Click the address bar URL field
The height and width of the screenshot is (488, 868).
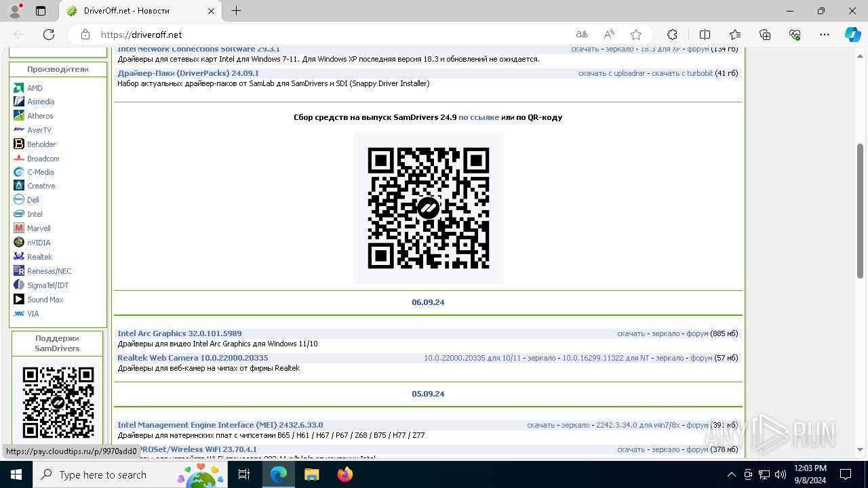point(332,35)
